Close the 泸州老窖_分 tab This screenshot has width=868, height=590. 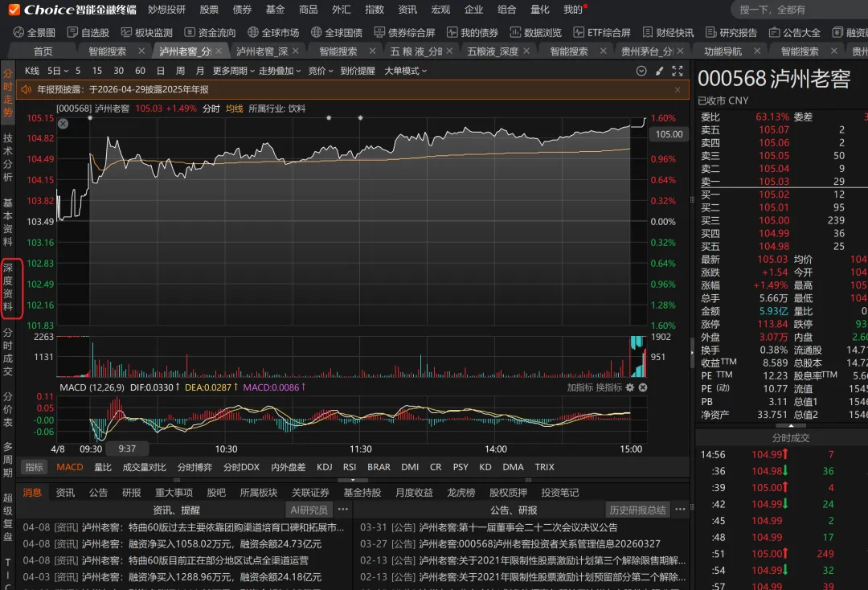point(219,51)
